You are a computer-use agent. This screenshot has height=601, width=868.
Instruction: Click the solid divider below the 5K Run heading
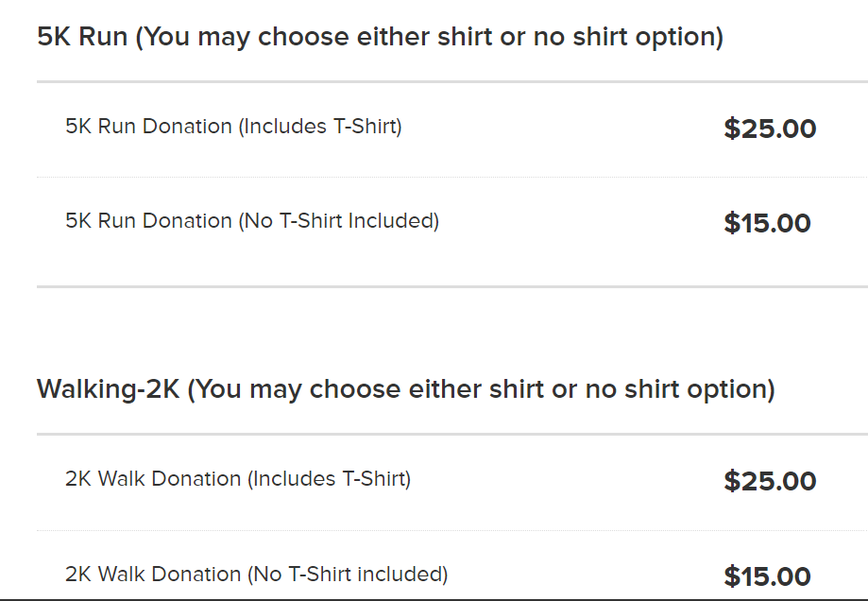452,82
